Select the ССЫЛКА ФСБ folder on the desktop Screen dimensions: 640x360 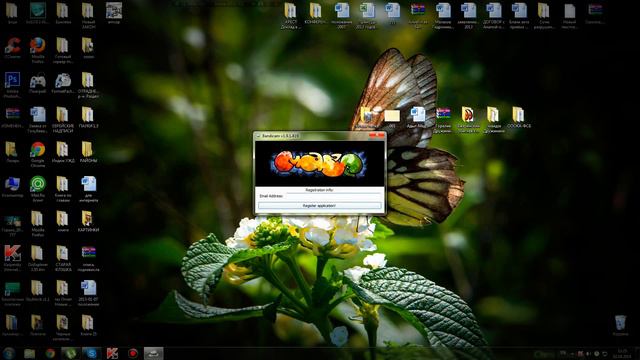(x=519, y=118)
